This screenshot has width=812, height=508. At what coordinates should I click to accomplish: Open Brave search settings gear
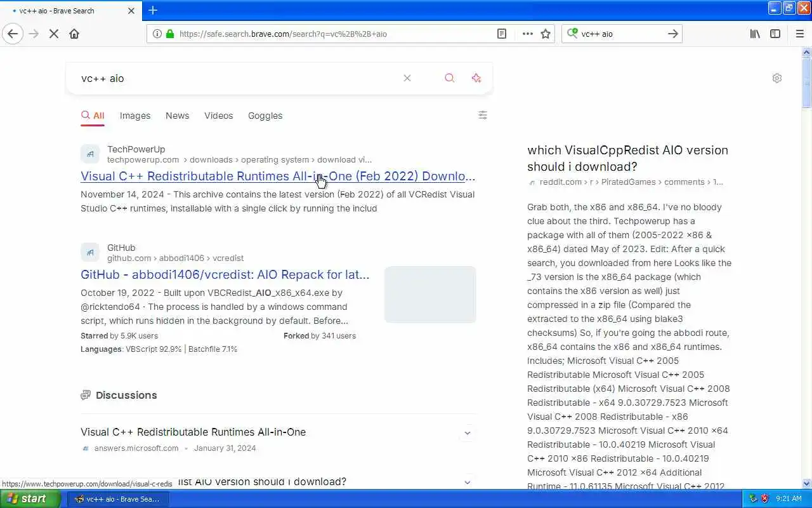[777, 78]
